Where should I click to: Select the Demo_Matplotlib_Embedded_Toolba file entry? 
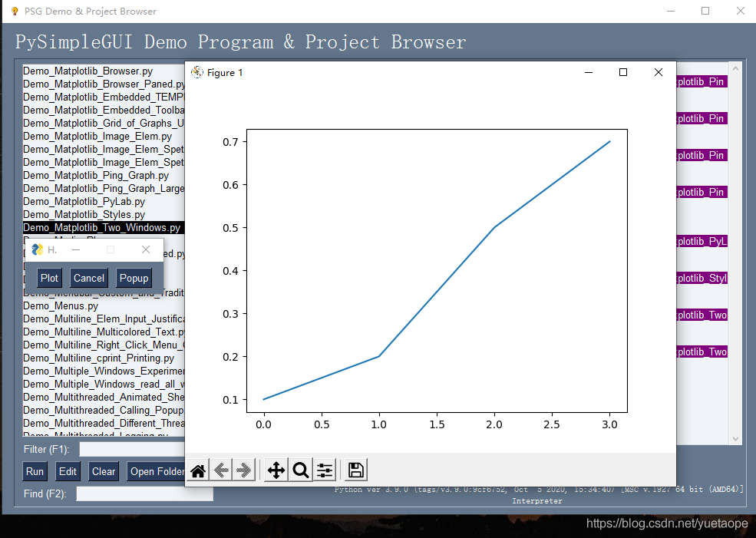point(104,110)
